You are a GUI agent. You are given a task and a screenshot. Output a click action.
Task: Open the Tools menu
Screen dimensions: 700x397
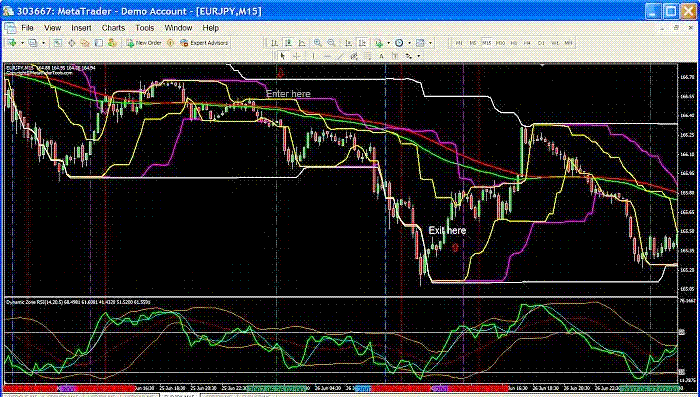pos(145,28)
